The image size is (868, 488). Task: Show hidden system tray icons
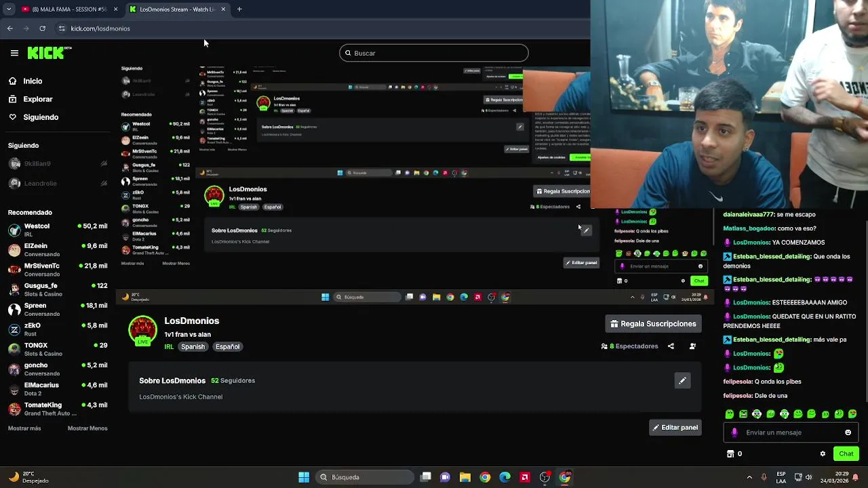click(749, 477)
